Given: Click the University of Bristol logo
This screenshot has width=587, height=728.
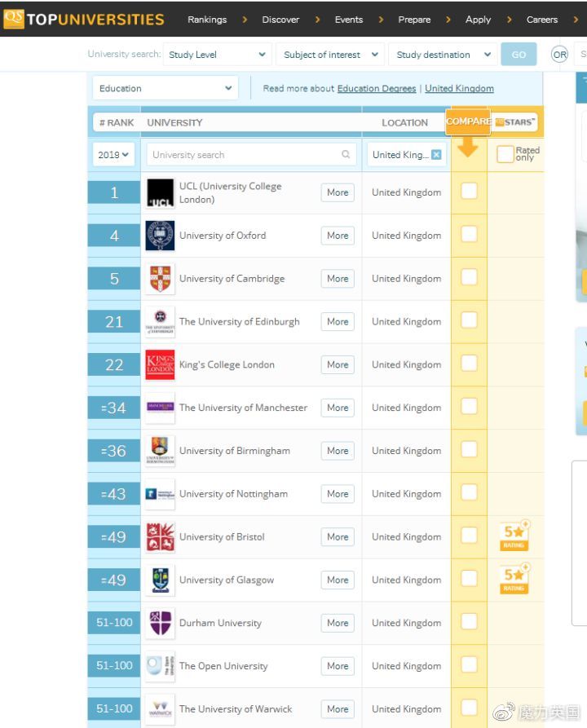Looking at the screenshot, I should (161, 536).
